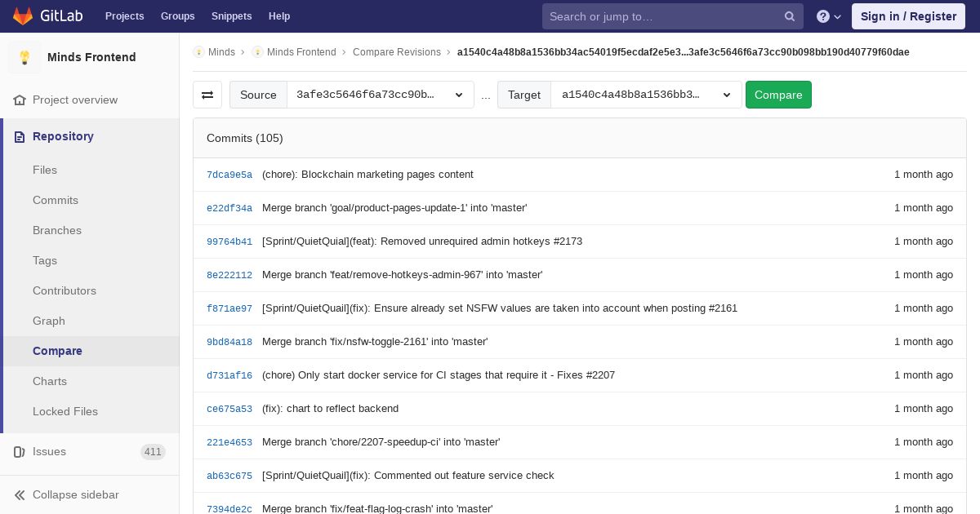The height and width of the screenshot is (514, 980).
Task: Click the Issues sidebar icon
Action: 20,451
